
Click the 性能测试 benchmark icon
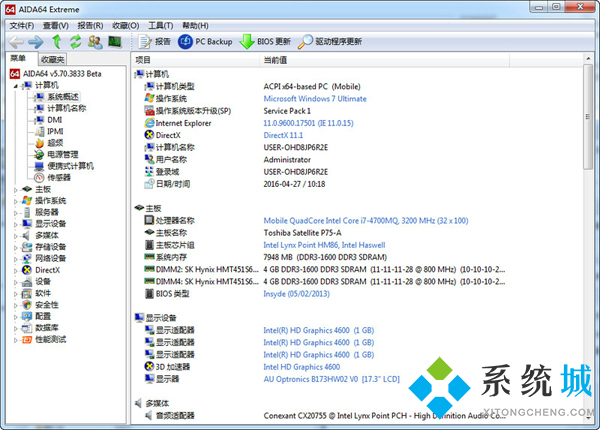pyautogui.click(x=27, y=339)
